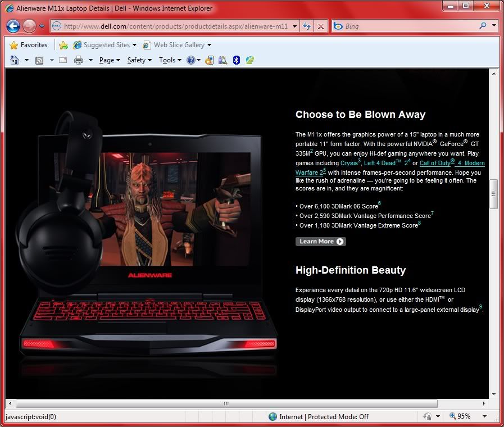Open the Page menu
This screenshot has height=427, width=504.
(x=110, y=60)
